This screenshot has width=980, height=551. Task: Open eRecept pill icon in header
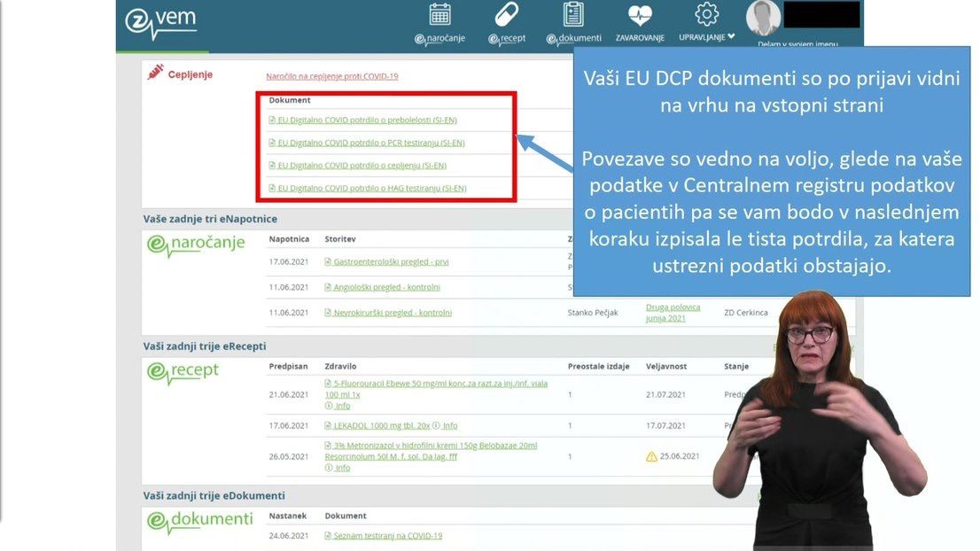pos(506,14)
